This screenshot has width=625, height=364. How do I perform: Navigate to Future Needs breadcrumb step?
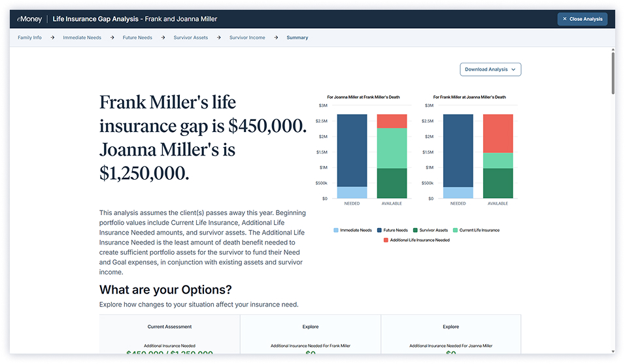137,38
